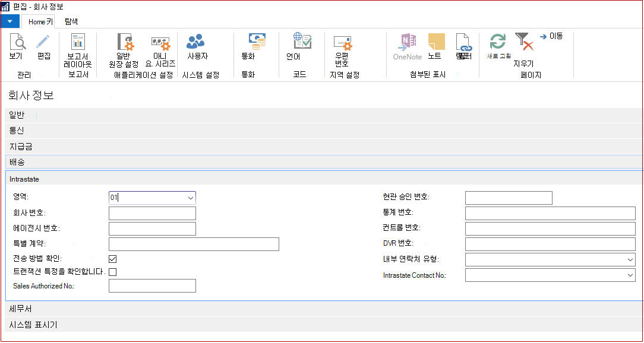Click the DVR 번호: field label
The image size is (644, 343).
398,243
